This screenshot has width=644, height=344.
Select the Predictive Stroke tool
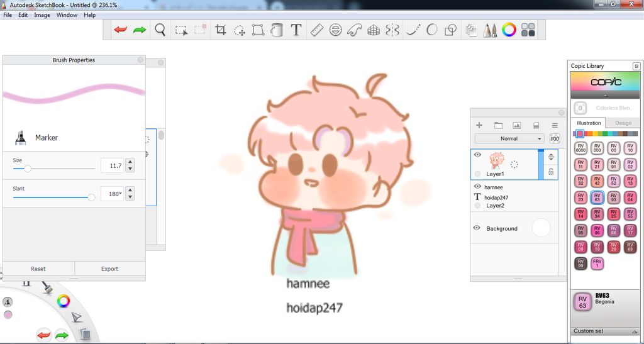[x=431, y=30]
